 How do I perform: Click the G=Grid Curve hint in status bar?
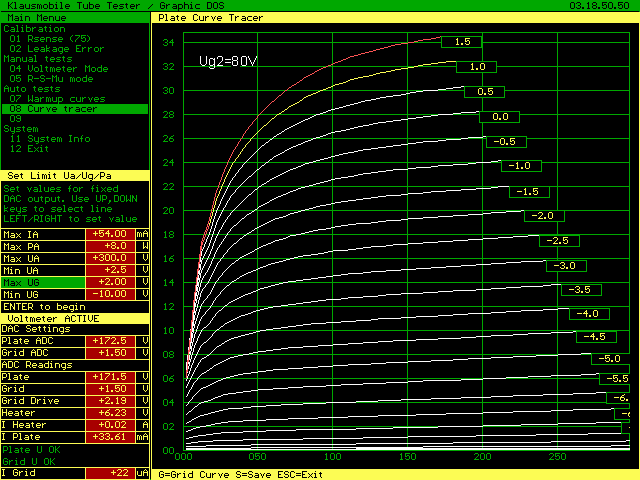point(195,474)
